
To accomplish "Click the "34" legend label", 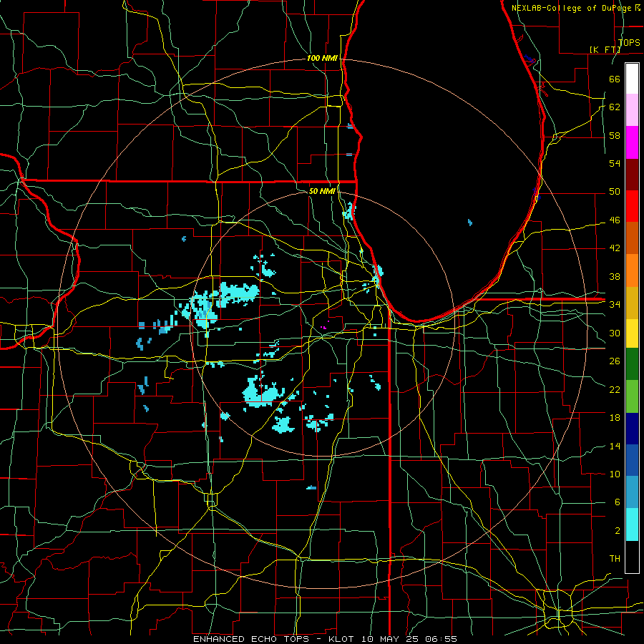I will 615,305.
